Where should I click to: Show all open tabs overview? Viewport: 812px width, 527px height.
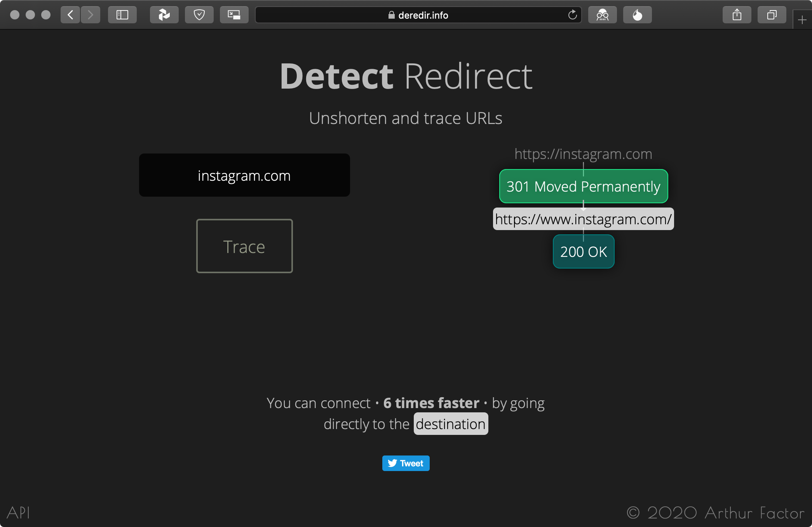click(x=771, y=15)
